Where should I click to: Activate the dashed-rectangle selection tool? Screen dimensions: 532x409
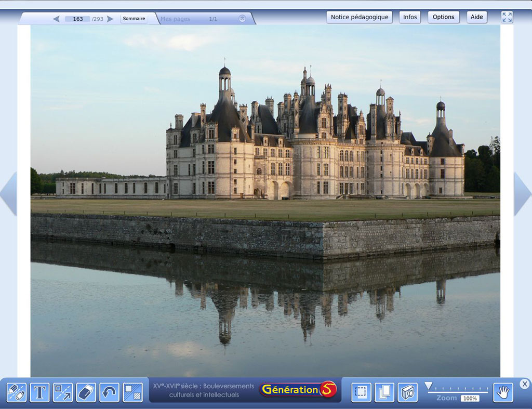361,392
